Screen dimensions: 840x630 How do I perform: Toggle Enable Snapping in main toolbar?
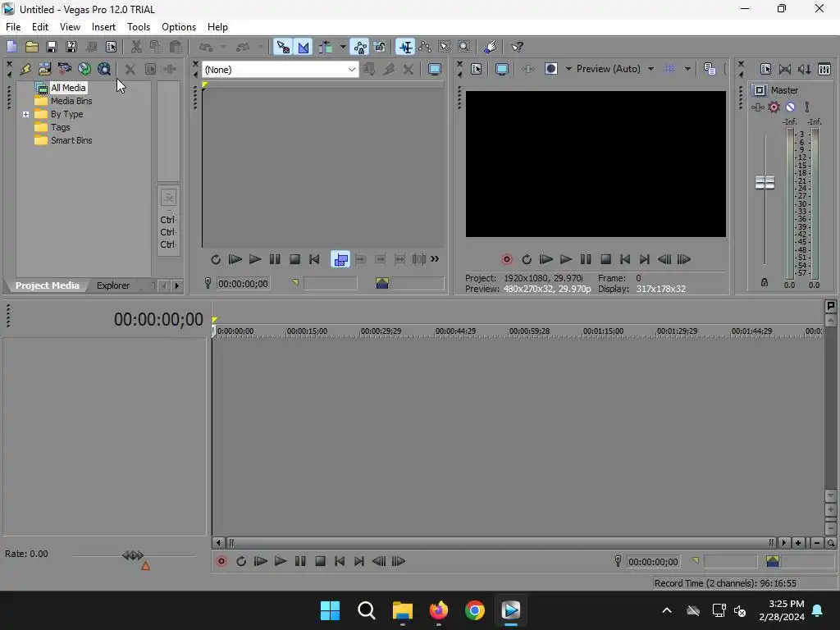click(283, 47)
